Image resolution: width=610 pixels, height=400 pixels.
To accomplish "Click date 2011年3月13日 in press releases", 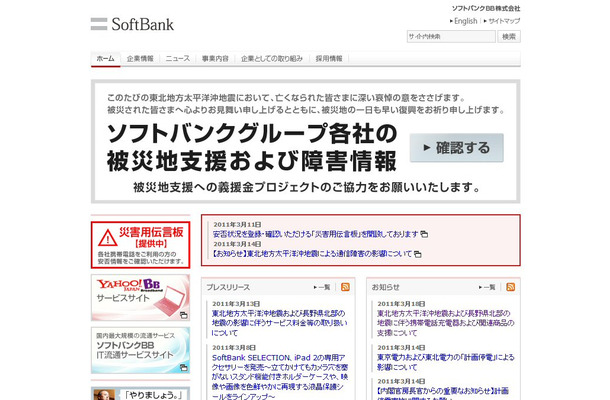I will [236, 304].
